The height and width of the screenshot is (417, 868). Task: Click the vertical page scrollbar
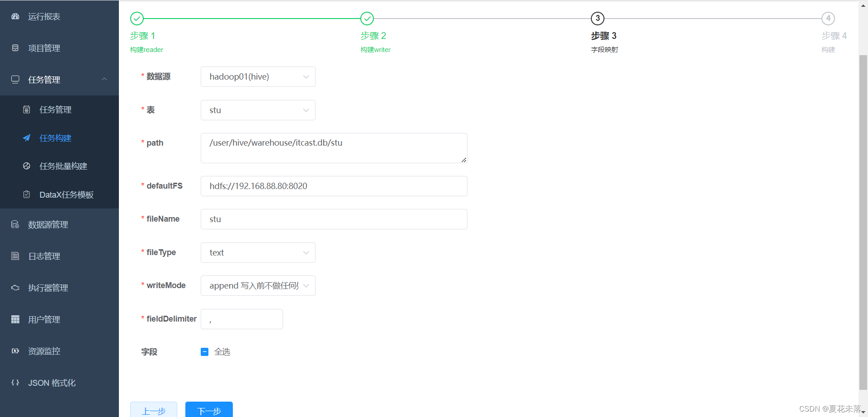(x=863, y=222)
